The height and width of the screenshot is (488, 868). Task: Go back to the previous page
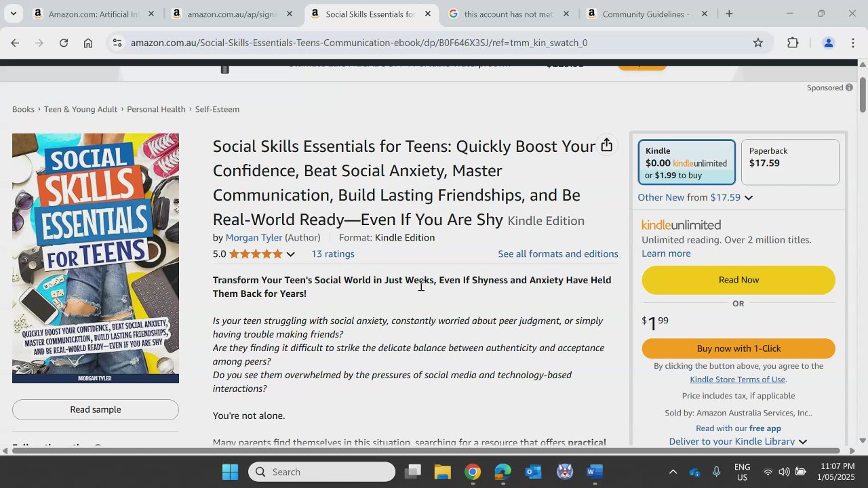point(15,43)
